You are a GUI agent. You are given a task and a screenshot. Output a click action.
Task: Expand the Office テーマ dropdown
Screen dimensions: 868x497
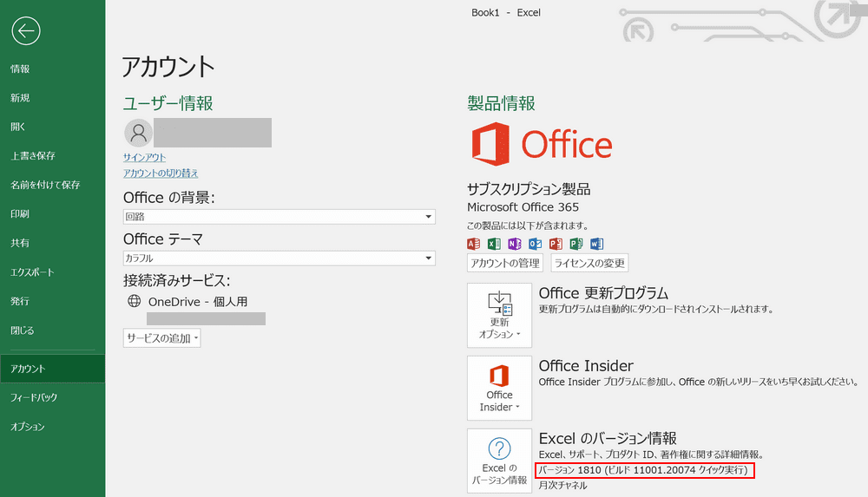[x=279, y=258]
